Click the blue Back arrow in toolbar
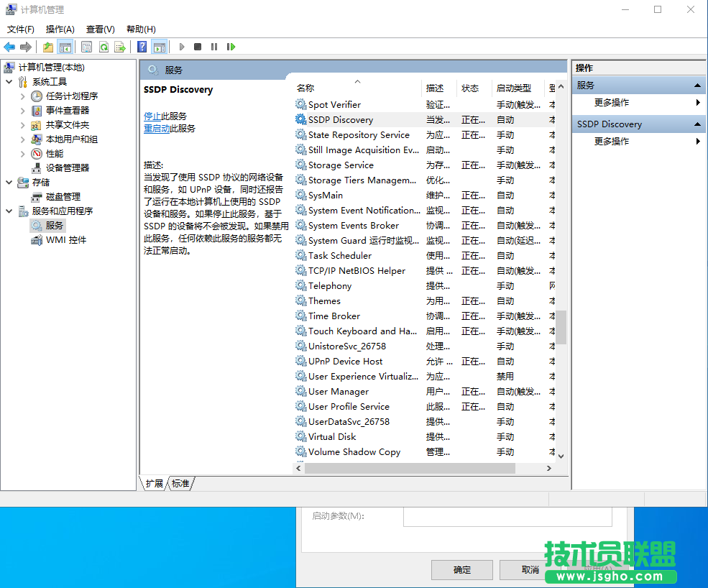The height and width of the screenshot is (588, 708). pos(9,47)
